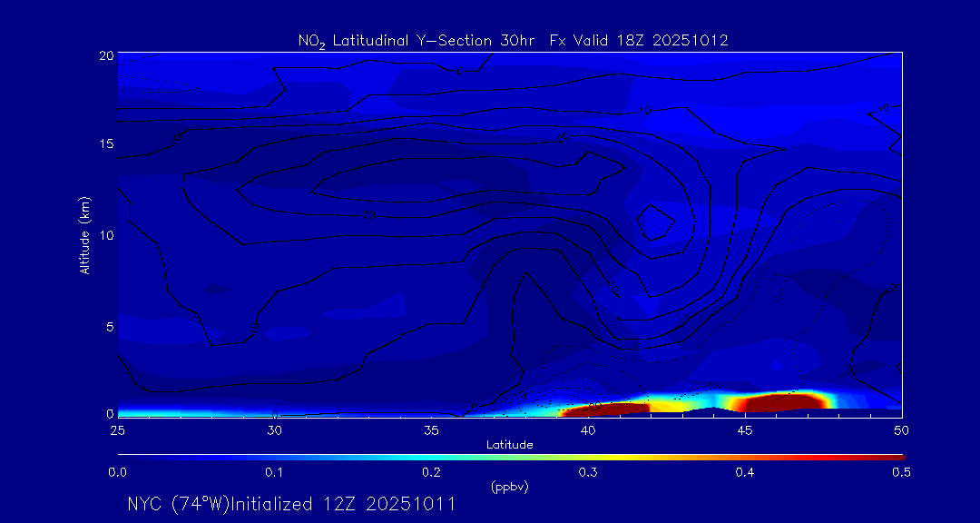980x523 pixels.
Task: Click the "(ppbv)" units label
Action: (x=510, y=488)
